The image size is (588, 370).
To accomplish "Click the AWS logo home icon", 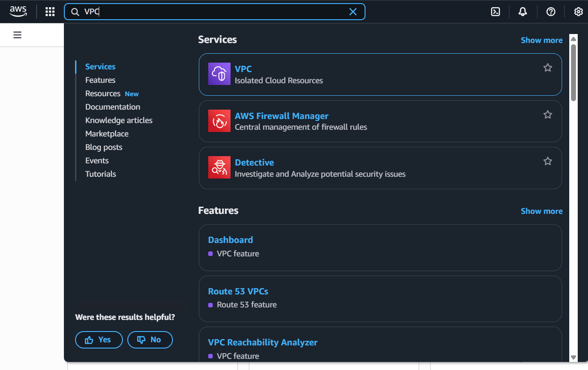I will click(x=18, y=12).
